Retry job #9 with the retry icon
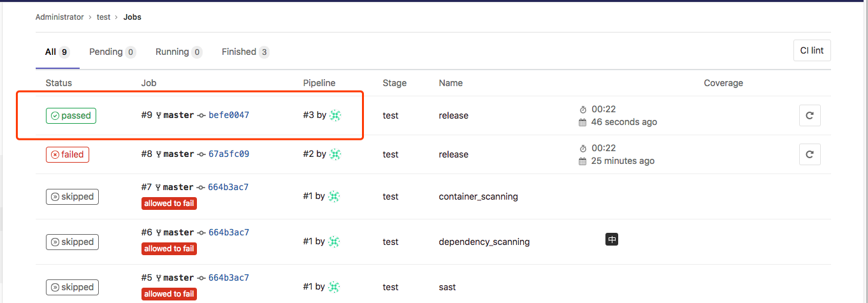Screen dimensions: 868x303 click(809, 115)
